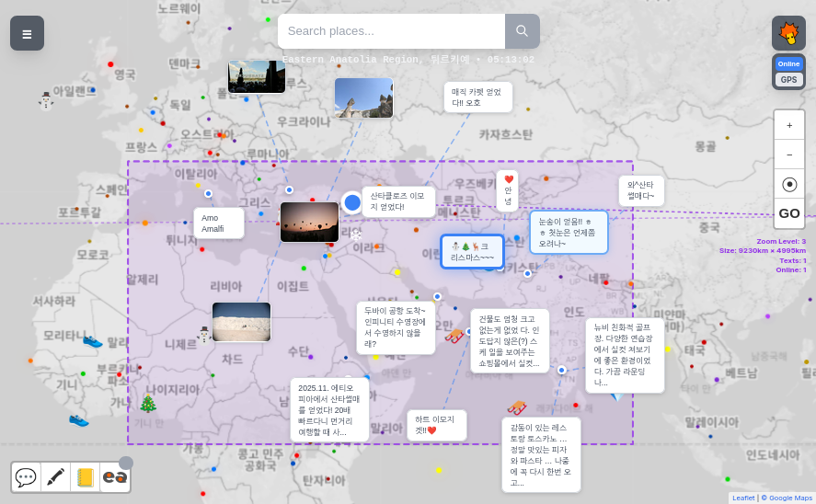Image resolution: width=816 pixels, height=504 pixels.
Task: Open the '눈송이 얻음' note card
Action: click(569, 233)
